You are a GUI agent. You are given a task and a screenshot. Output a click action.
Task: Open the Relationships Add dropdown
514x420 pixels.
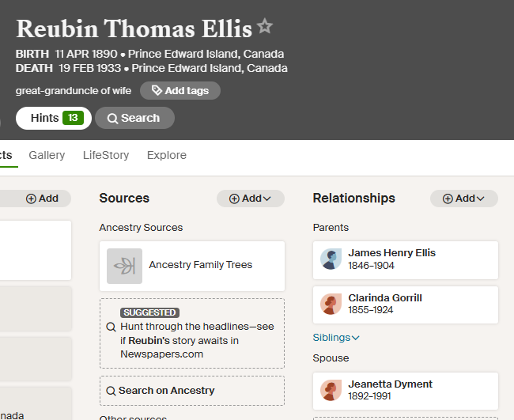pyautogui.click(x=464, y=199)
